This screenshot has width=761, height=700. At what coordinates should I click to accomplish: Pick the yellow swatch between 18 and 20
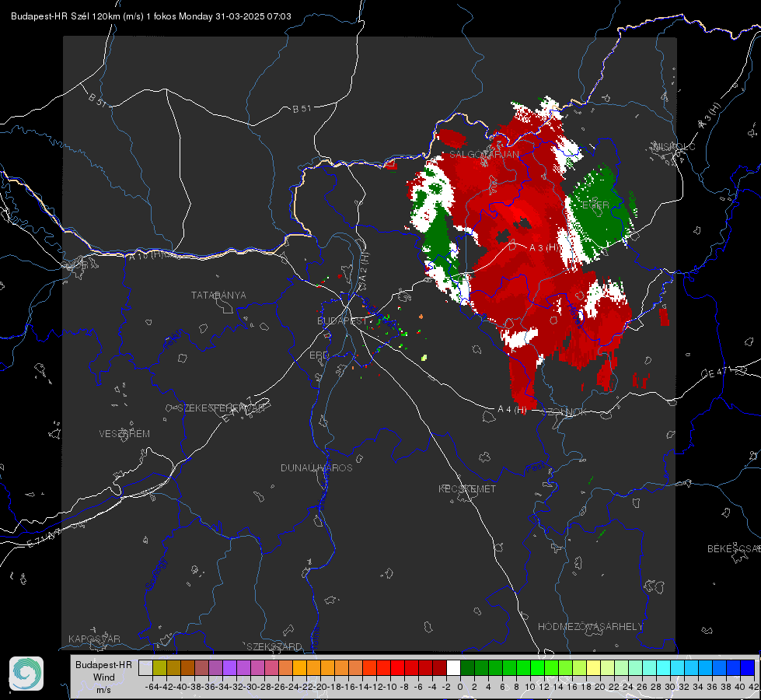[x=594, y=667]
